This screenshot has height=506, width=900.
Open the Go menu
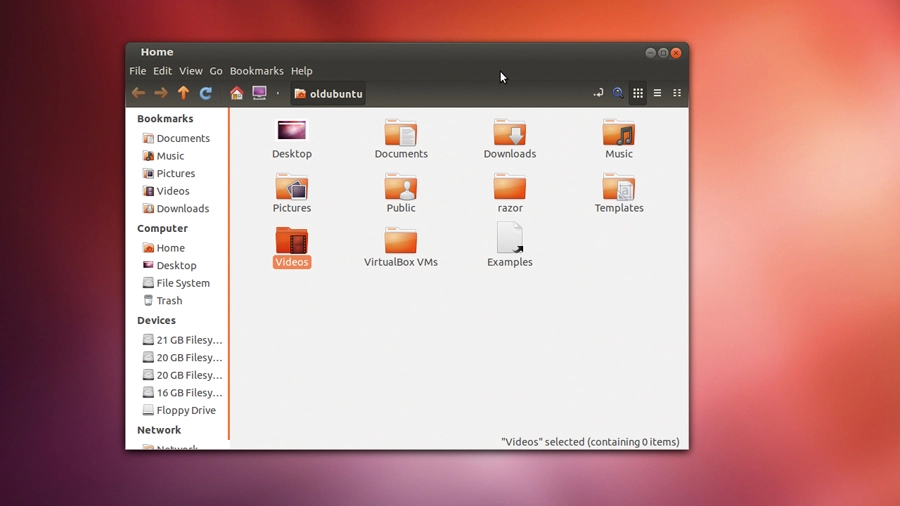(216, 71)
